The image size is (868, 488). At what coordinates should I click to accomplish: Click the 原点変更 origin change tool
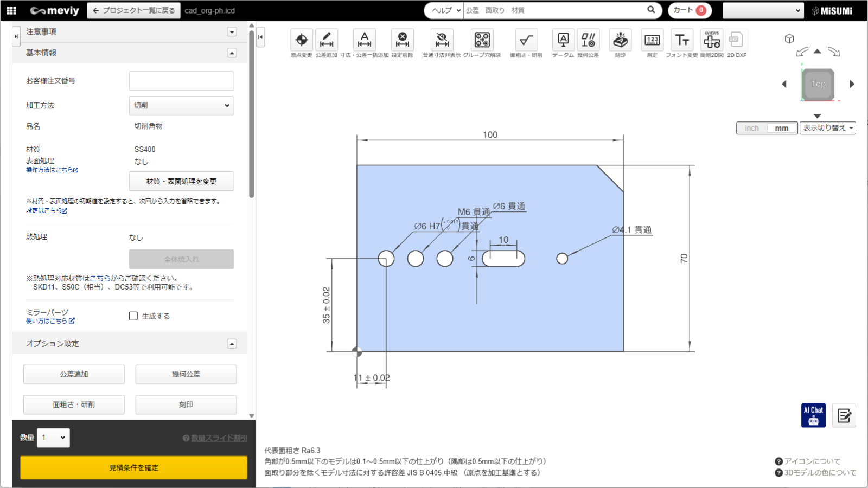click(302, 40)
